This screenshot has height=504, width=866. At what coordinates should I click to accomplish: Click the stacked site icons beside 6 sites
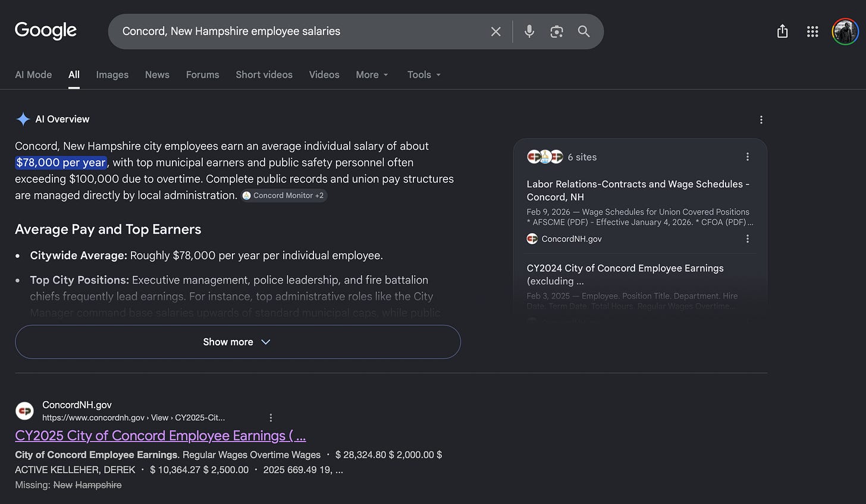click(545, 157)
